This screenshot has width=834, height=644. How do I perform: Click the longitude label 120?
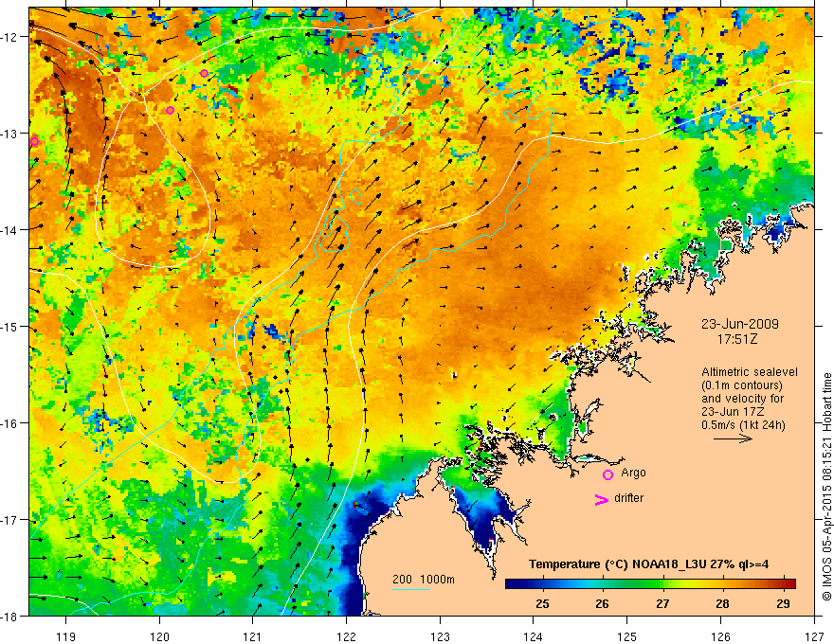[x=159, y=636]
